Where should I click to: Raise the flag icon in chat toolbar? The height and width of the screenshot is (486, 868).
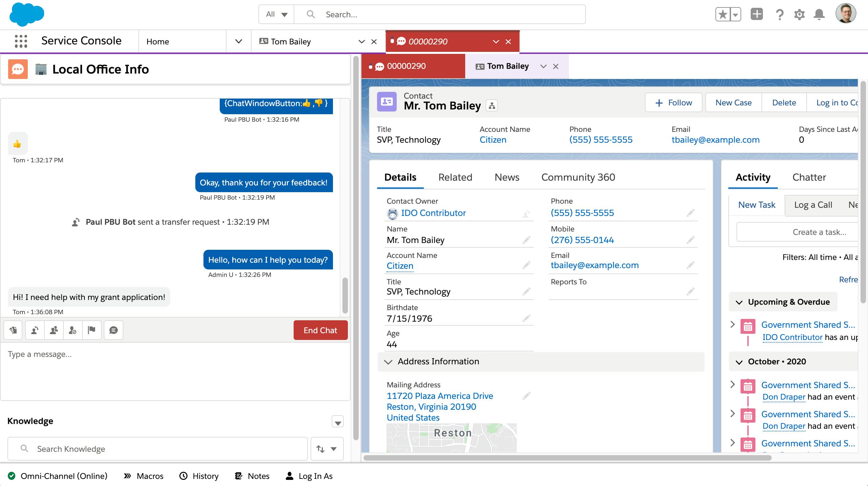[92, 330]
